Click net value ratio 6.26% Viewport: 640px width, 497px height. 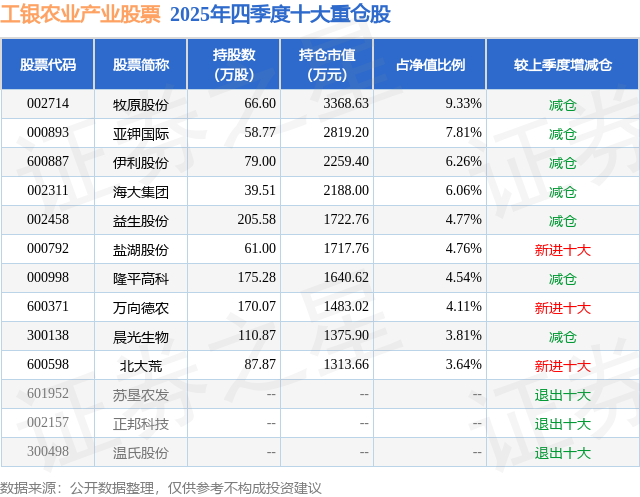point(463,162)
